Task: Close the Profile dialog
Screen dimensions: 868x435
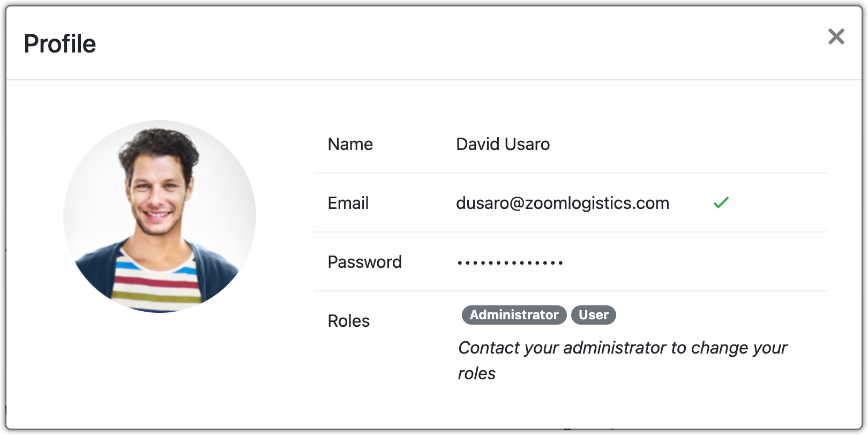Action: (836, 36)
